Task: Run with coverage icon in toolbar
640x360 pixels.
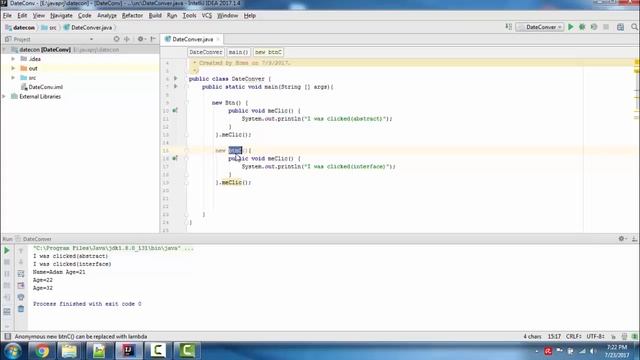Action: (x=594, y=27)
